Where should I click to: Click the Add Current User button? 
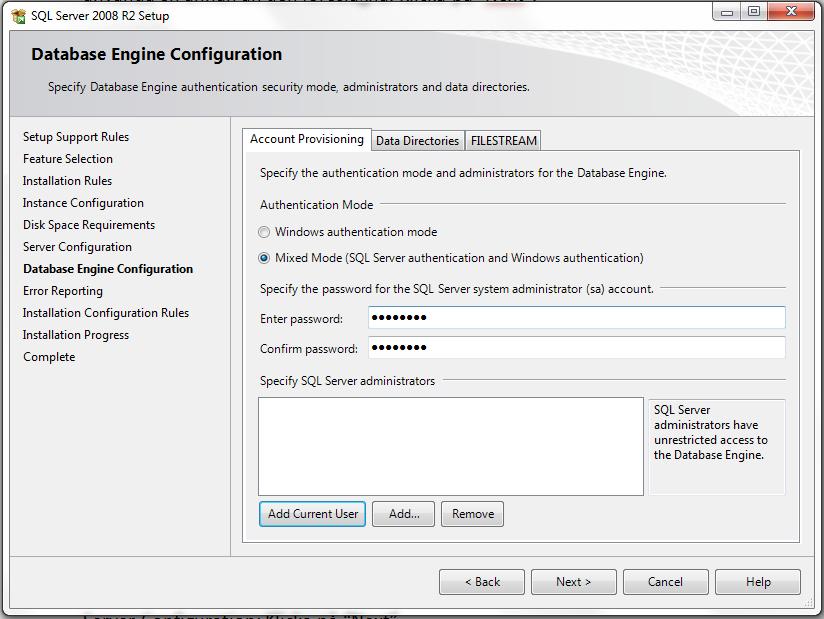click(x=313, y=514)
